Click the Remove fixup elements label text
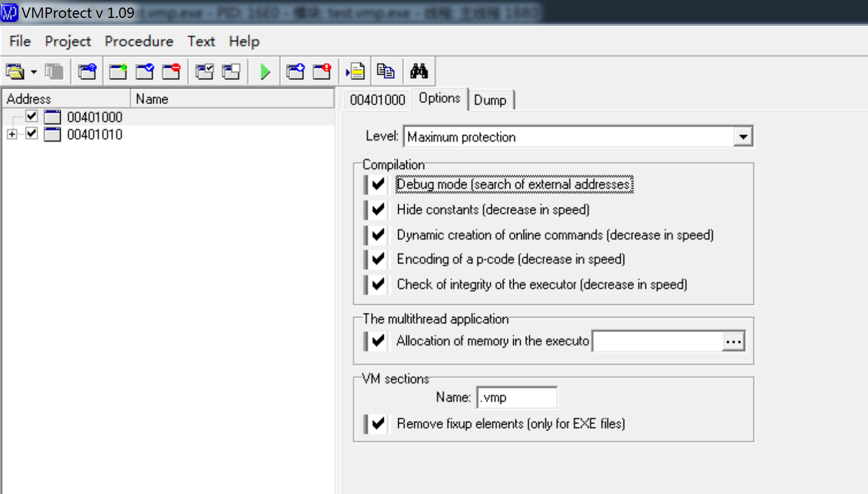 511,424
